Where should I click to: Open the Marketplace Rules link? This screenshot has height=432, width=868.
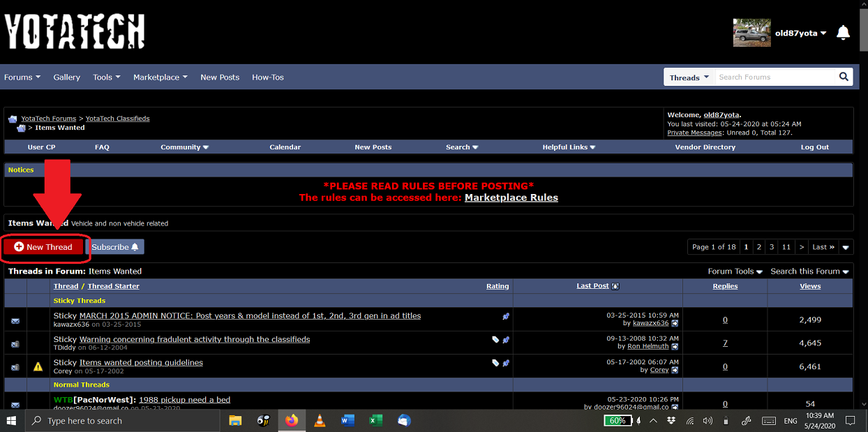(x=511, y=198)
